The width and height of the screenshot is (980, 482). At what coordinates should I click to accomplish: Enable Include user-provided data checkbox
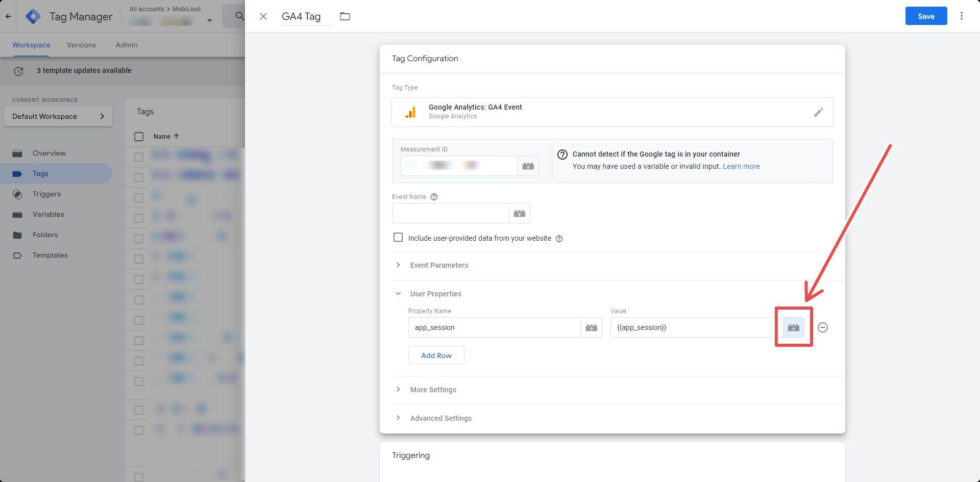tap(398, 237)
